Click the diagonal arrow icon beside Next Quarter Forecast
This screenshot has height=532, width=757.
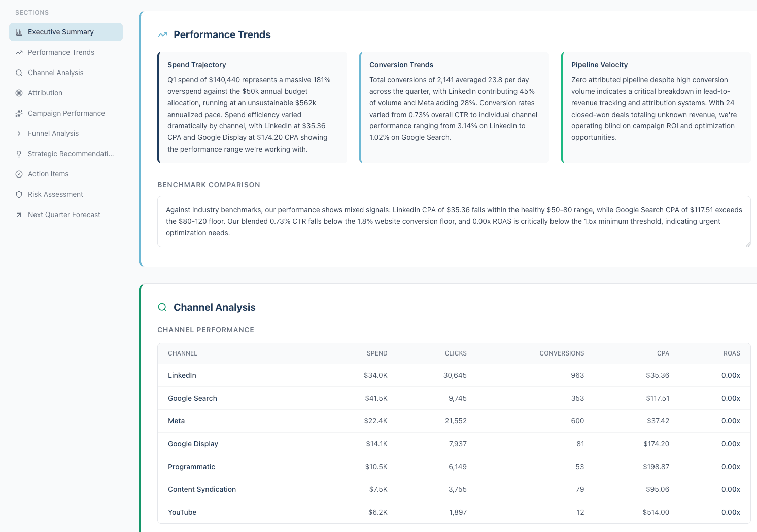coord(19,215)
